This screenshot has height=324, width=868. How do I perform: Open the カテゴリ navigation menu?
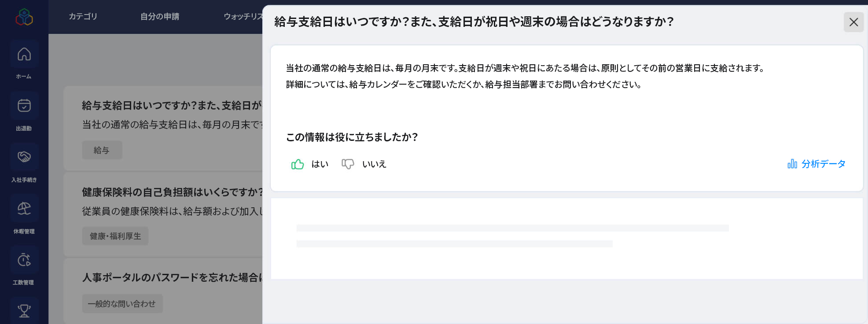(x=83, y=17)
